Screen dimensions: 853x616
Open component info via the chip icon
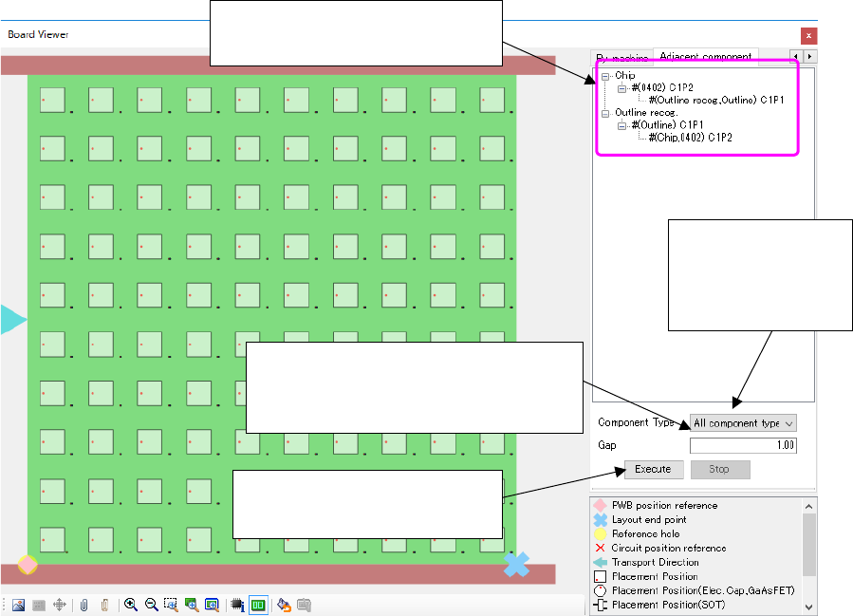pos(237,605)
